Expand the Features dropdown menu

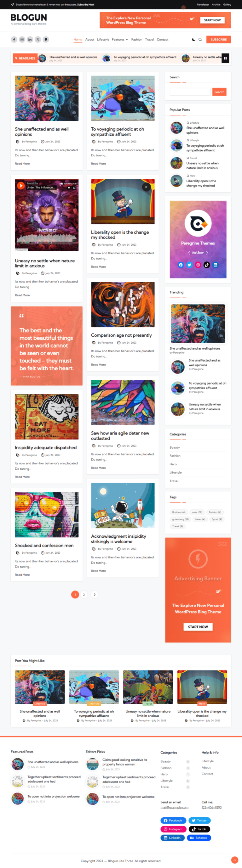(x=120, y=39)
